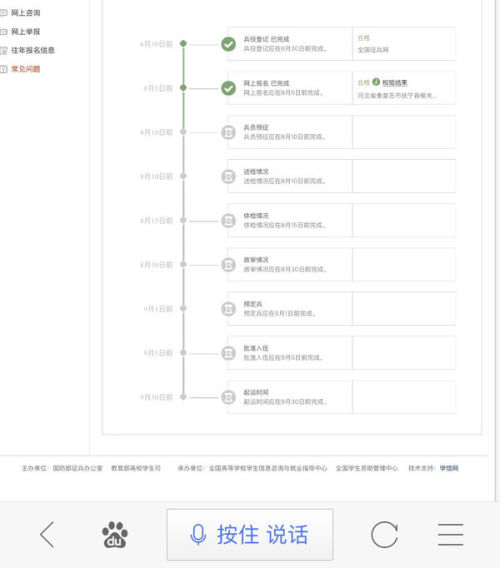The width and height of the screenshot is (500, 568).
Task: Click the green check icon for 兵役登记
Action: point(229,44)
